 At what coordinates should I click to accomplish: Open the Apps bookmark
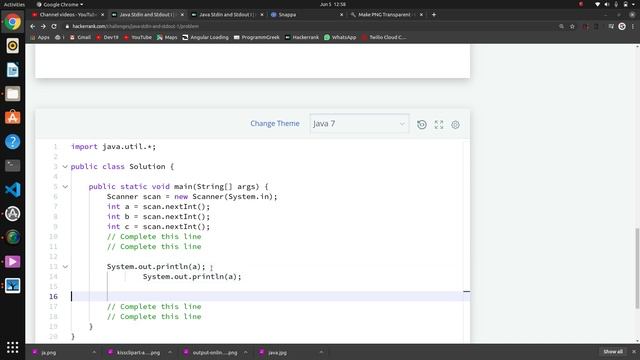[x=40, y=37]
